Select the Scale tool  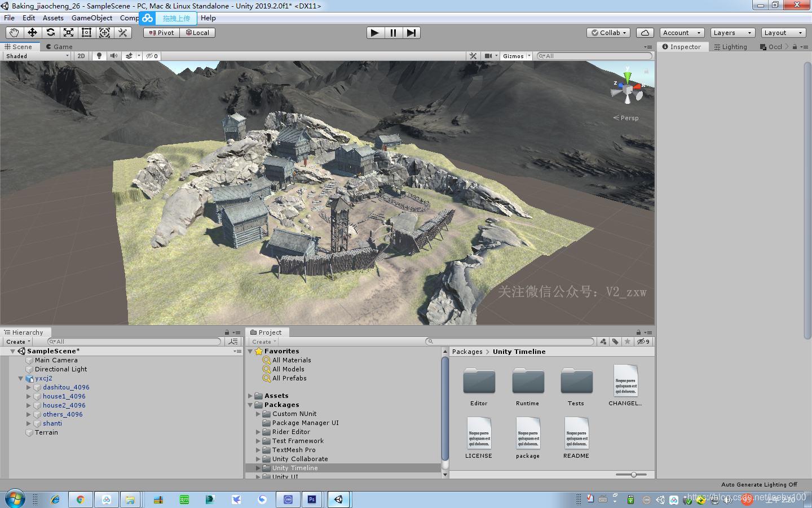coord(68,33)
